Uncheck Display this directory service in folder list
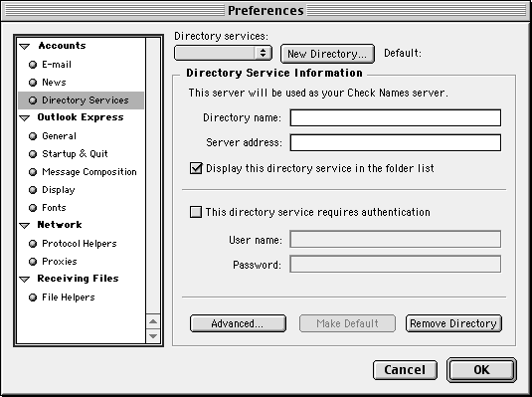Viewport: 532px width, 397px height. pyautogui.click(x=196, y=168)
